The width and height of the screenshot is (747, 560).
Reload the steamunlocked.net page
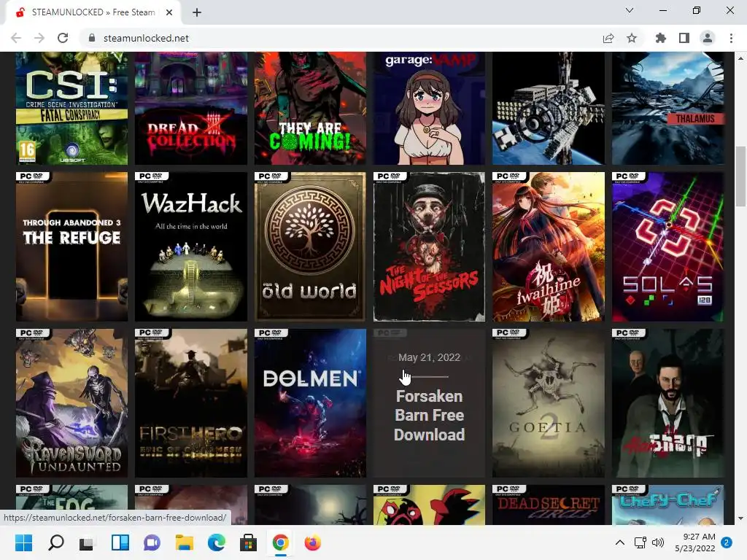(x=63, y=38)
